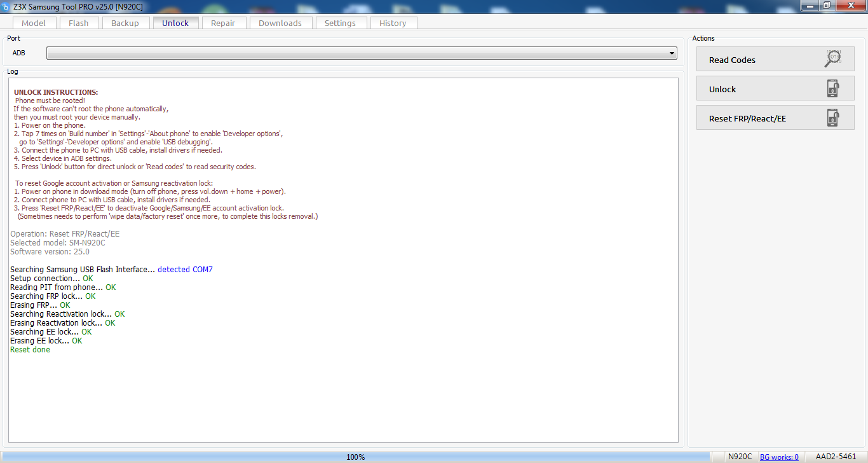Select the Backup tab
Screen dimensions: 868x463
125,23
